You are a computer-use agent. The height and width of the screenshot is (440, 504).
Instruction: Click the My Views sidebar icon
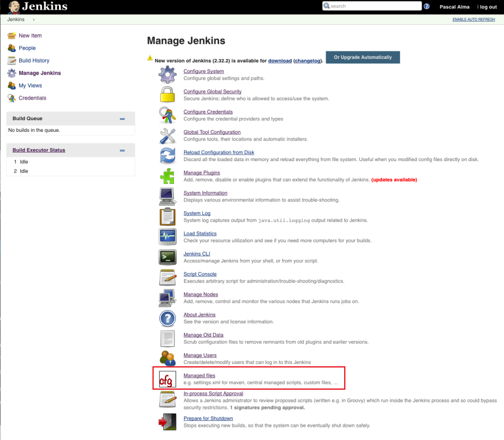click(x=12, y=86)
